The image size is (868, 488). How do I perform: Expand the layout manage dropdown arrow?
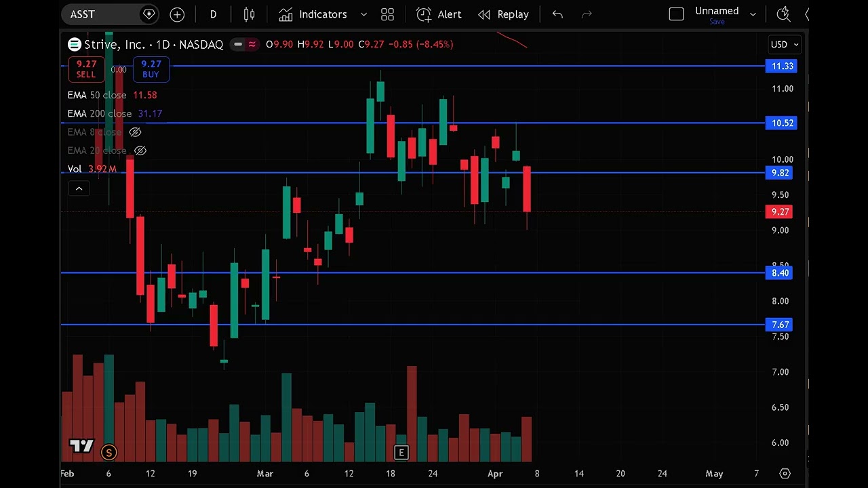[753, 14]
